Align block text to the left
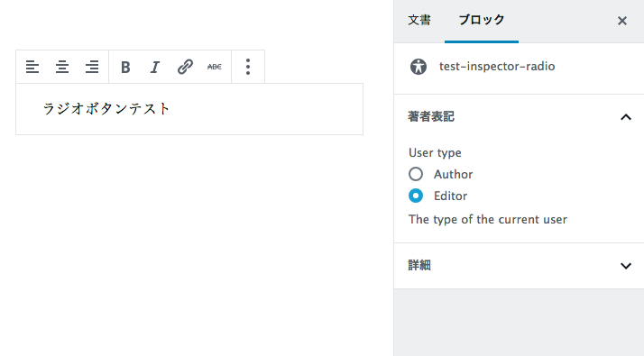This screenshot has height=356, width=644. click(32, 67)
